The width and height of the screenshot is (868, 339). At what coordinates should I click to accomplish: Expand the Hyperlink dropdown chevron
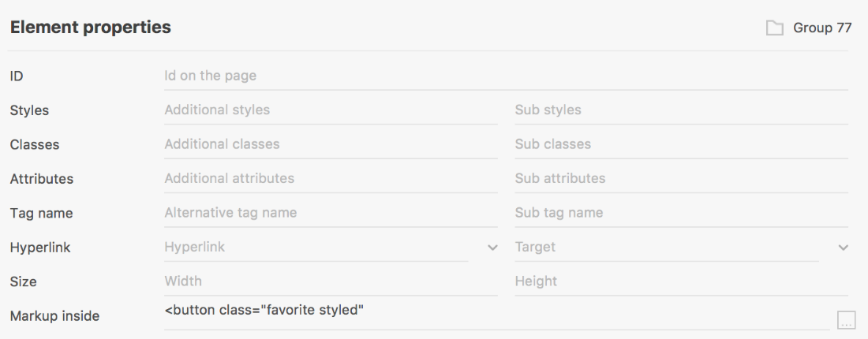492,248
